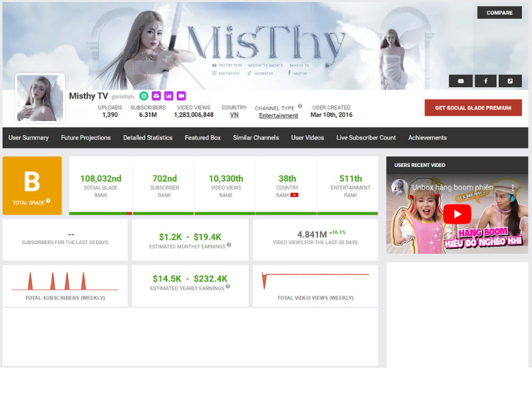Viewport: 532px width, 399px height.
Task: Click the 108,032nd Social Blade Rank
Action: [101, 178]
